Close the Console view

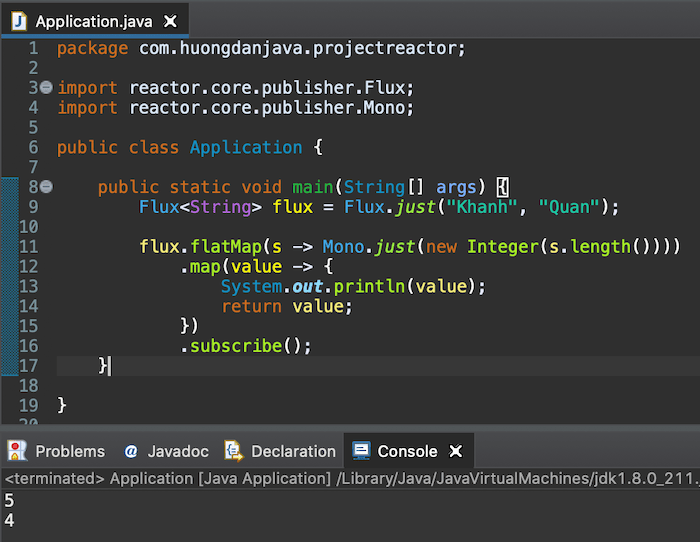pyautogui.click(x=455, y=451)
